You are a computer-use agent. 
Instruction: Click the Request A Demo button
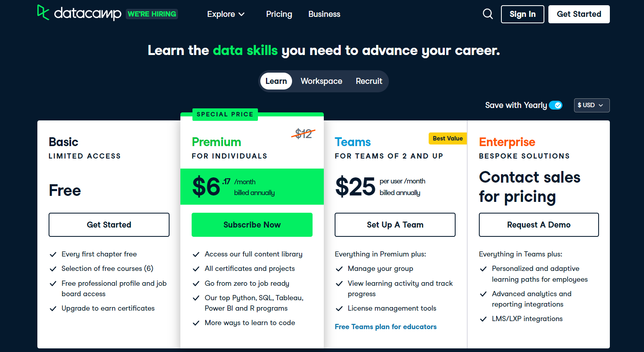pyautogui.click(x=539, y=225)
